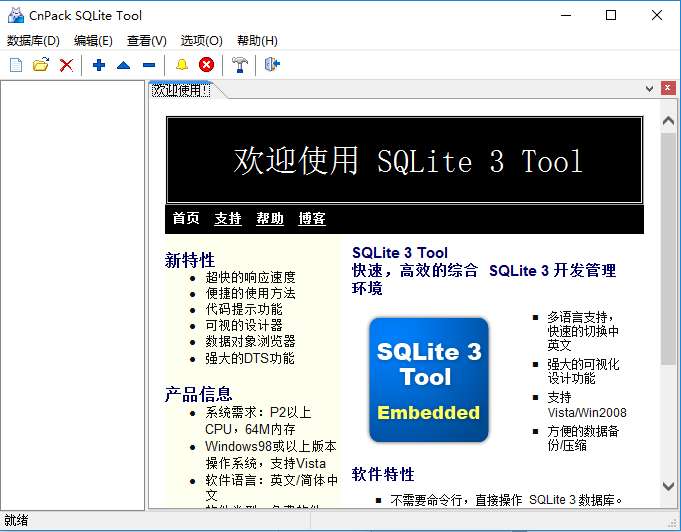Select the 欢迎使用! tab
This screenshot has height=532, width=681.
[x=181, y=90]
